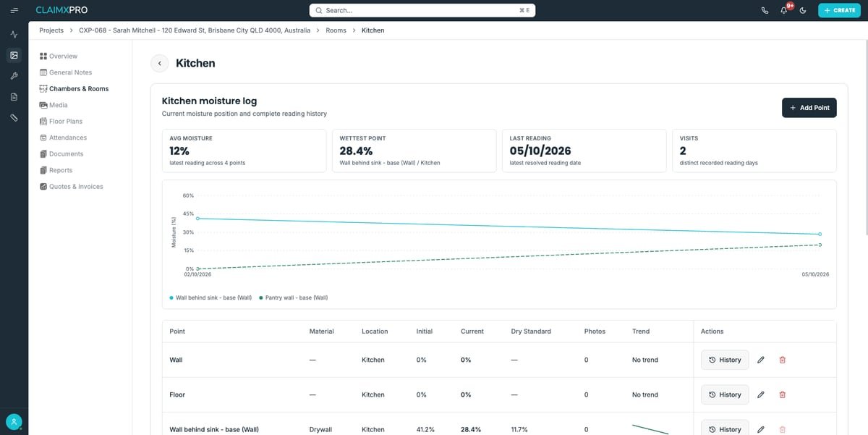The height and width of the screenshot is (435, 868).
Task: Go back using the chevron button
Action: 160,63
